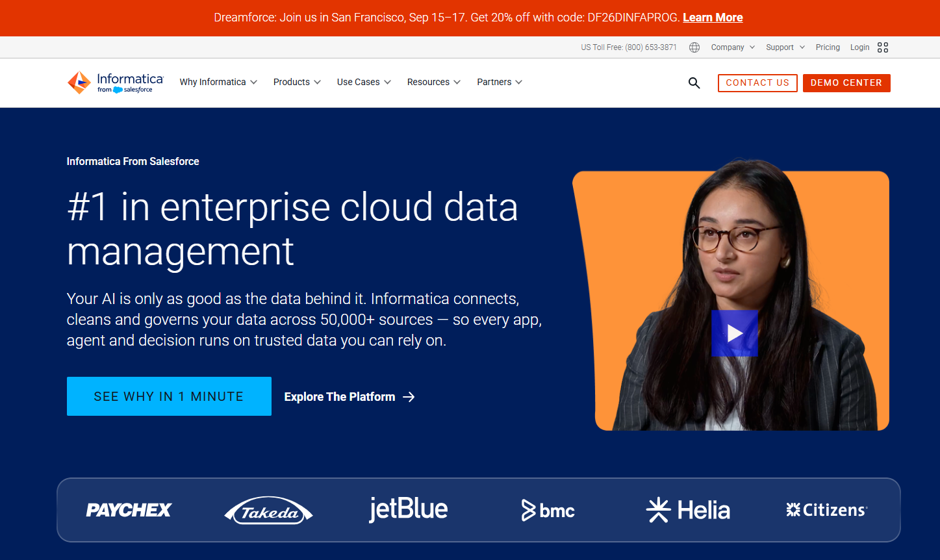940x560 pixels.
Task: Click the bmc customer logo
Action: pyautogui.click(x=548, y=511)
